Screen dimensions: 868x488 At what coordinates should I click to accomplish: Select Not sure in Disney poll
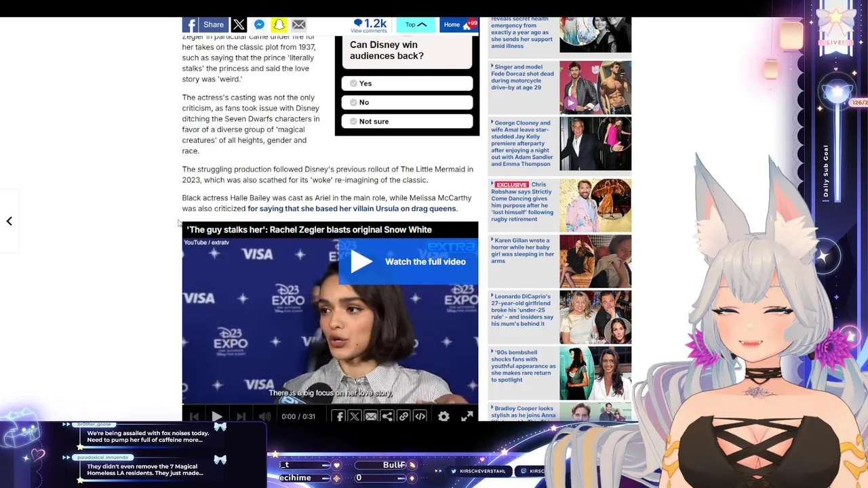407,121
